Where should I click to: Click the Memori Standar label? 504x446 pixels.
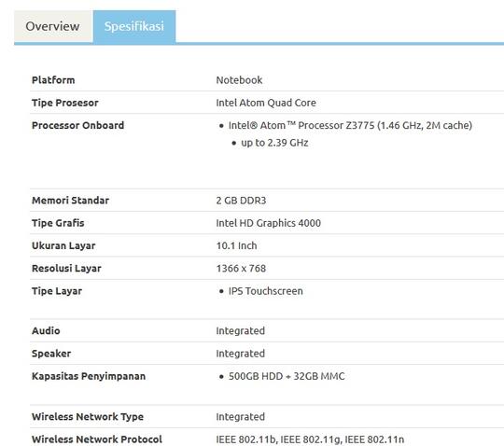(x=70, y=201)
